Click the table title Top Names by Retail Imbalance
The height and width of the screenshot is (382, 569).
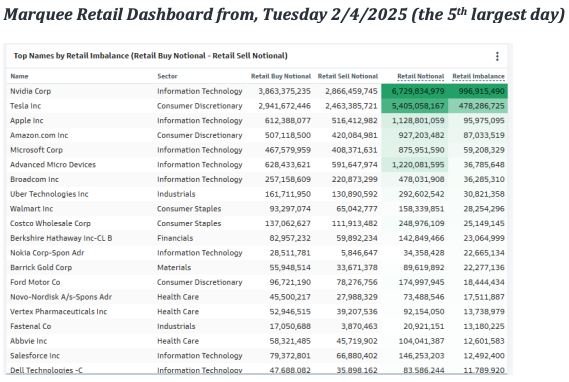pyautogui.click(x=151, y=56)
